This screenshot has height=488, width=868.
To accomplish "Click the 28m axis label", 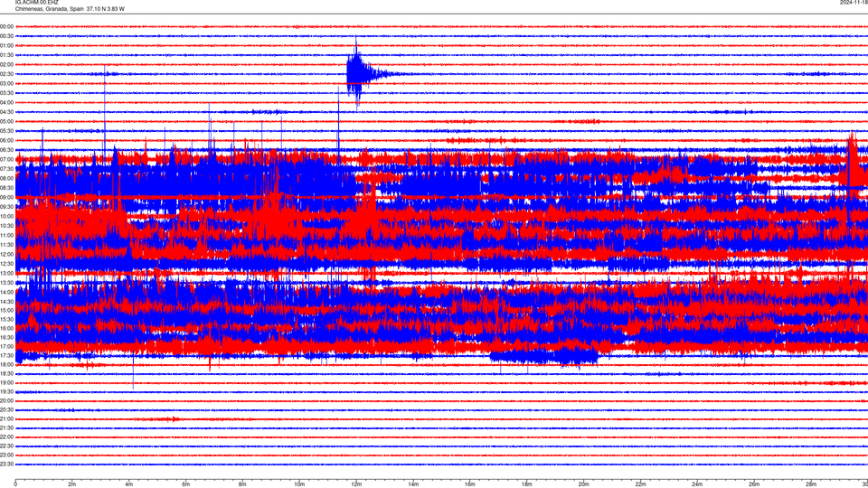I will [x=810, y=484].
